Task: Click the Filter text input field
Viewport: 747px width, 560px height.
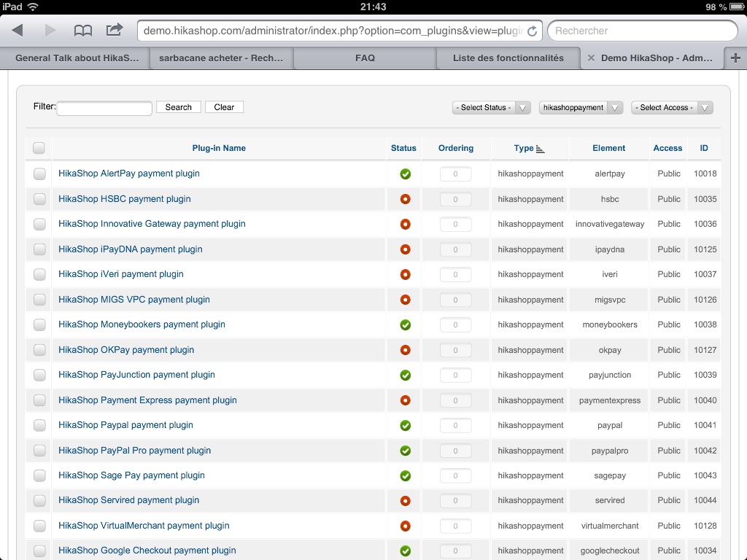Action: (x=104, y=108)
